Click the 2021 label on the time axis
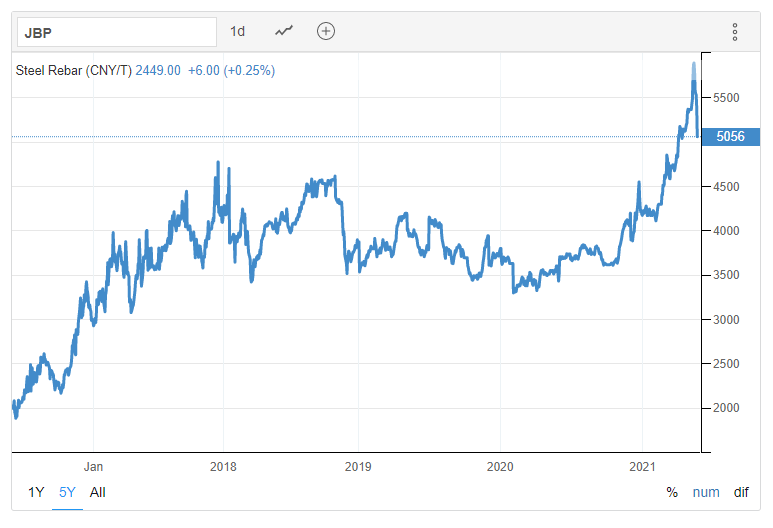Viewport: 773px width, 528px height. [642, 466]
